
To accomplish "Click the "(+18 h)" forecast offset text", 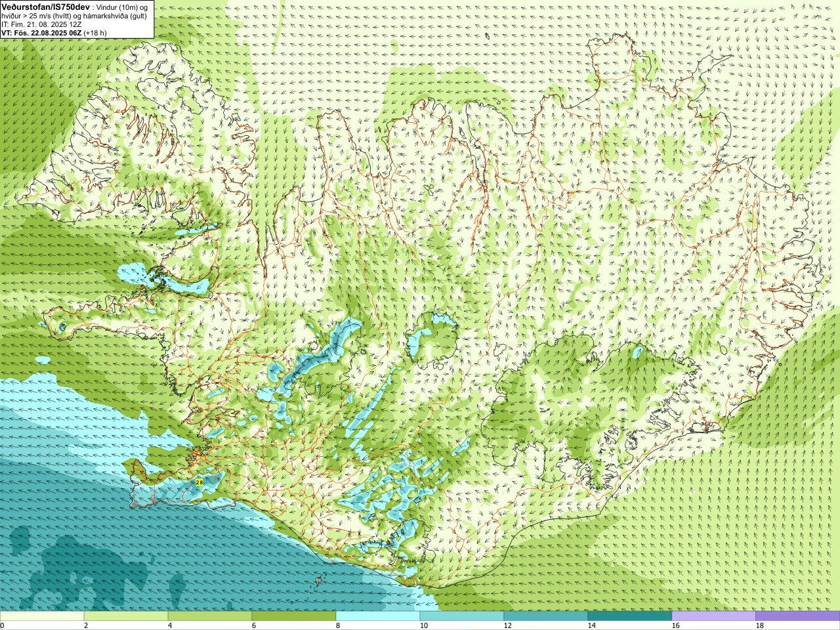I will [x=95, y=33].
